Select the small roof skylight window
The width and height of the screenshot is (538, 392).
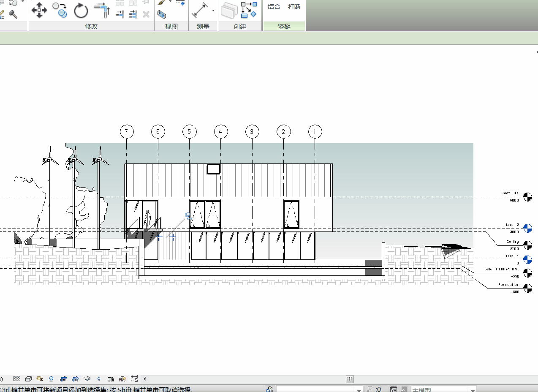coord(214,169)
